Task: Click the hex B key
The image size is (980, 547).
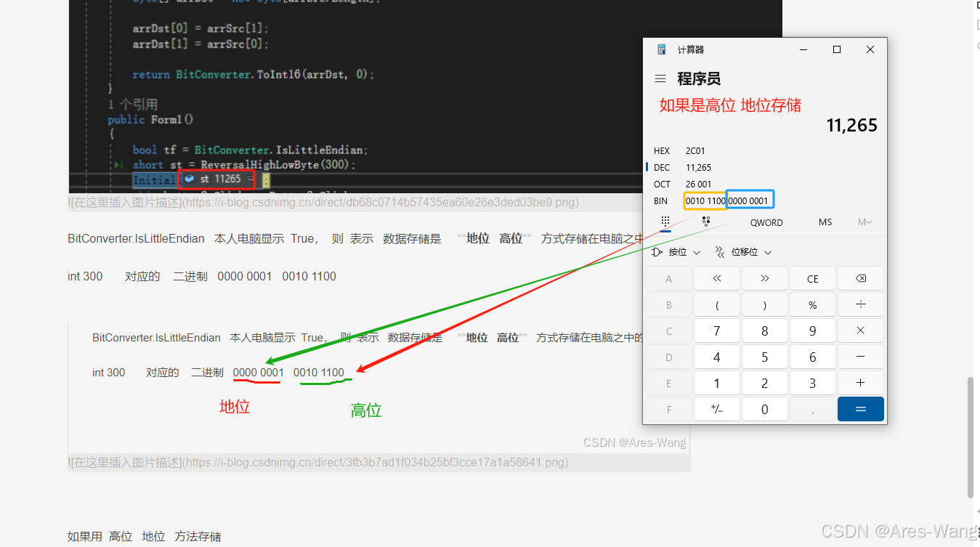Action: 669,305
